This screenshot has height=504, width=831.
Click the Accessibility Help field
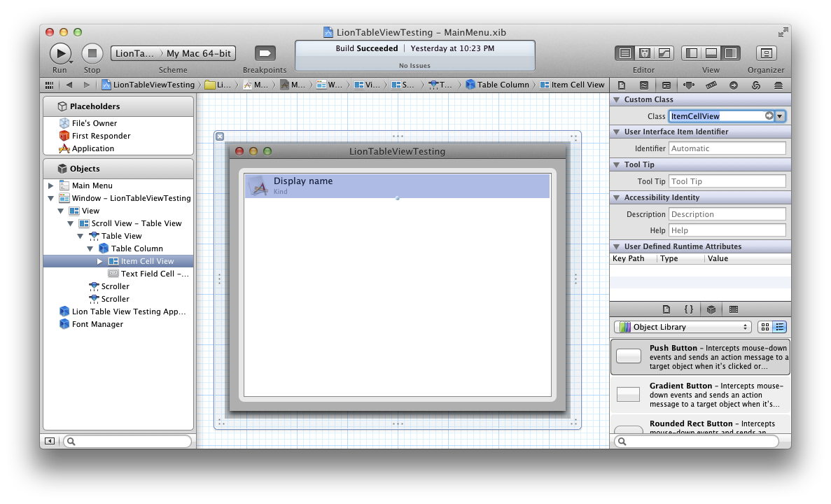(x=727, y=230)
